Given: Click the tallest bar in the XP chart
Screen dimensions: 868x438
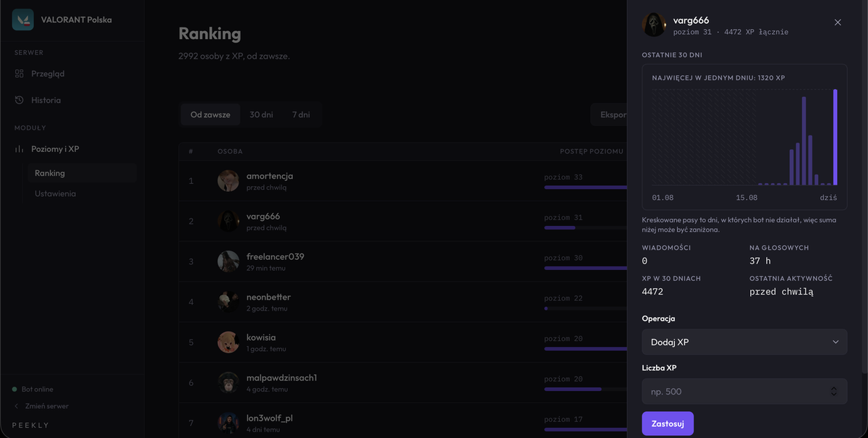Looking at the screenshot, I should 835,137.
